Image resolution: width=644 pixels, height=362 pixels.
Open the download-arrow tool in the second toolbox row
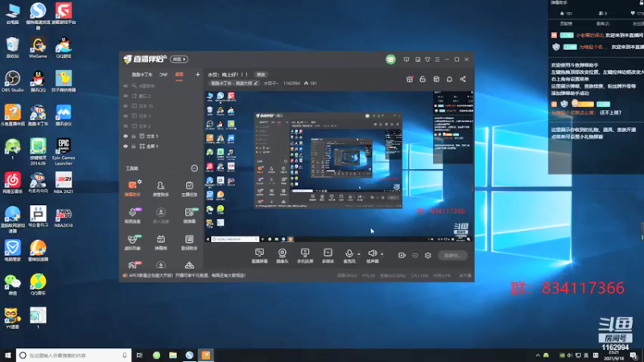click(x=160, y=216)
